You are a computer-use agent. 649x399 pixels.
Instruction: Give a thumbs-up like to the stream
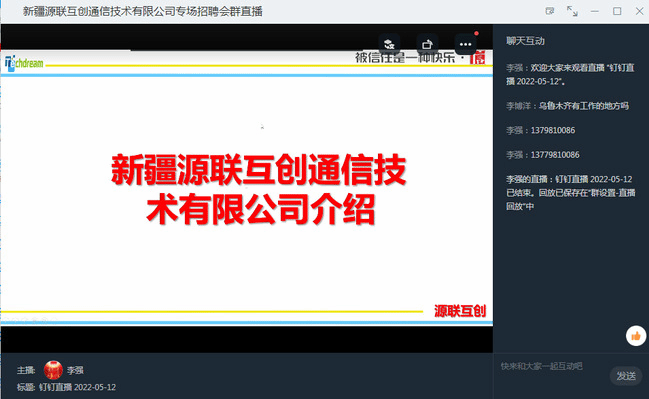pyautogui.click(x=636, y=336)
